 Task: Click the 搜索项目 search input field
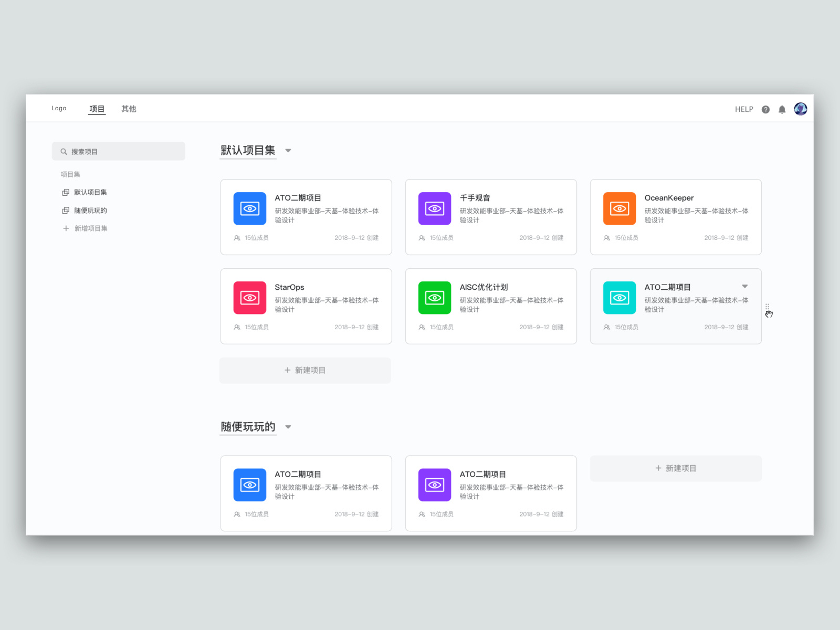pyautogui.click(x=118, y=151)
